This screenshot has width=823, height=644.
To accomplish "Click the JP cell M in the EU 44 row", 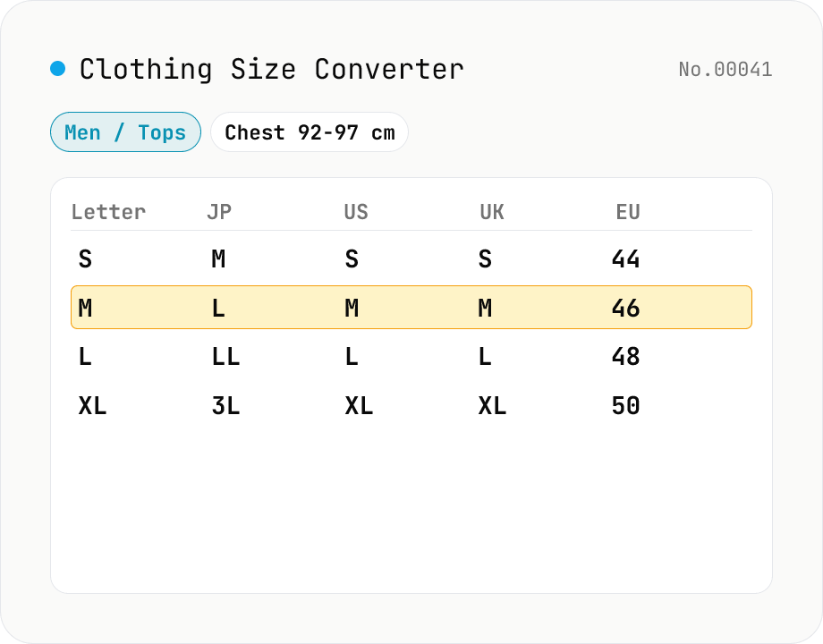I will tap(218, 258).
